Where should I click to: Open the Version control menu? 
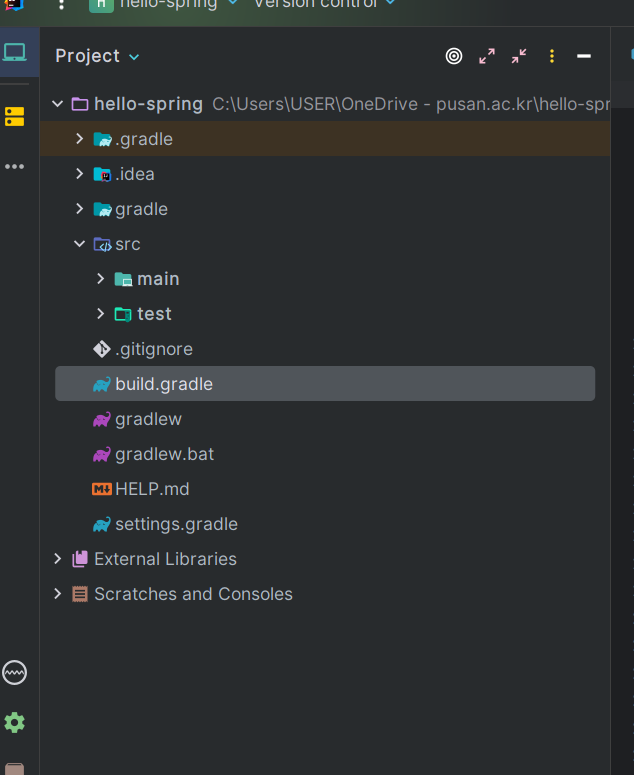(324, 4)
